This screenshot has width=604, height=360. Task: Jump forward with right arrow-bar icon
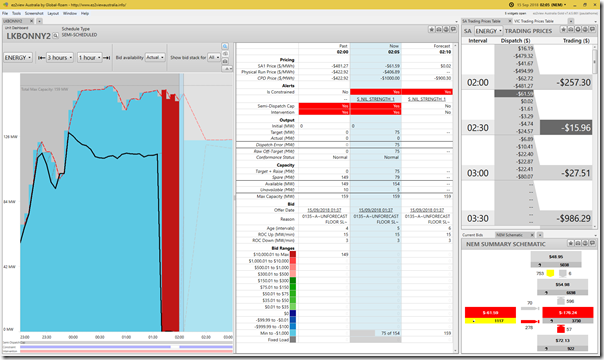click(x=107, y=58)
